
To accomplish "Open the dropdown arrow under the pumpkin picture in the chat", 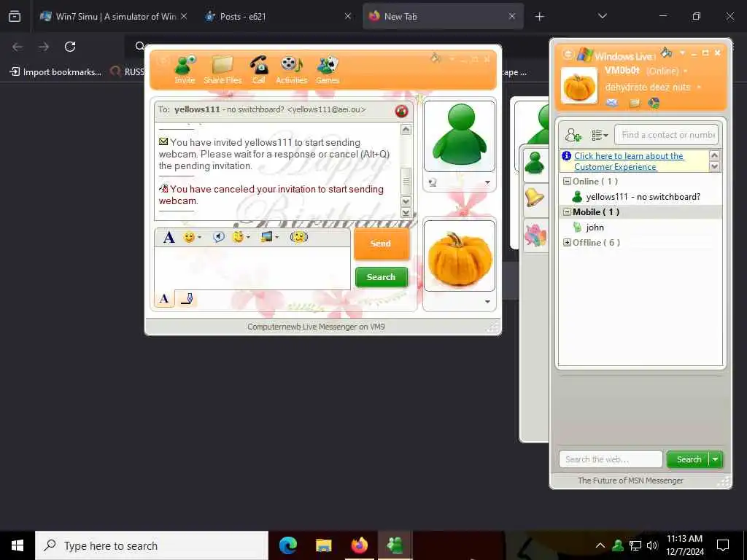I will 487,301.
